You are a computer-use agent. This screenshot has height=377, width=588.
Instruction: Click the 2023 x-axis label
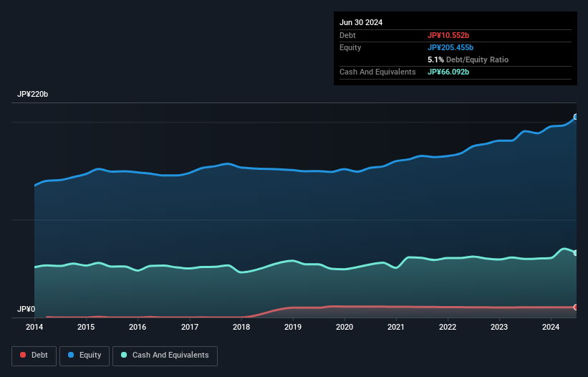(499, 327)
